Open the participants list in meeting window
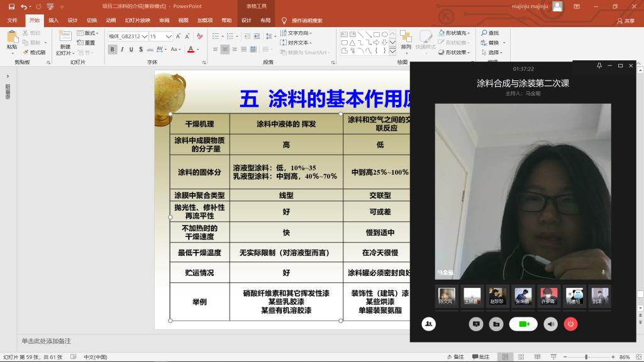 [428, 324]
